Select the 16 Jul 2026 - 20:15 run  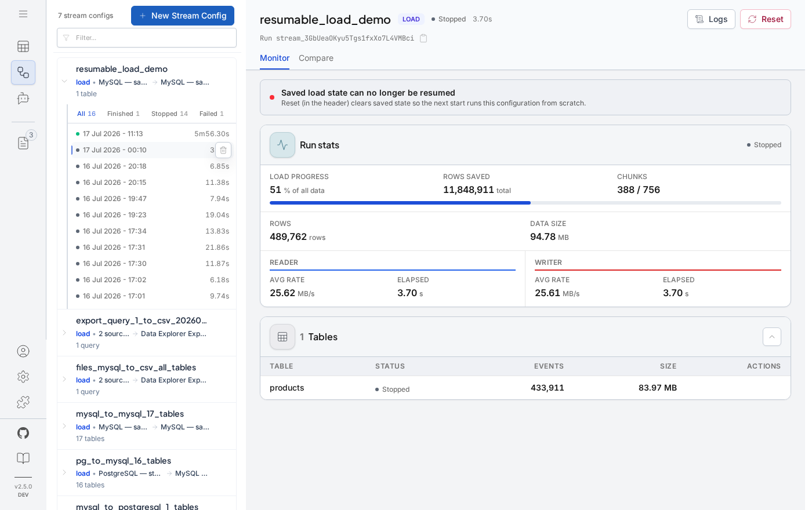click(x=153, y=183)
